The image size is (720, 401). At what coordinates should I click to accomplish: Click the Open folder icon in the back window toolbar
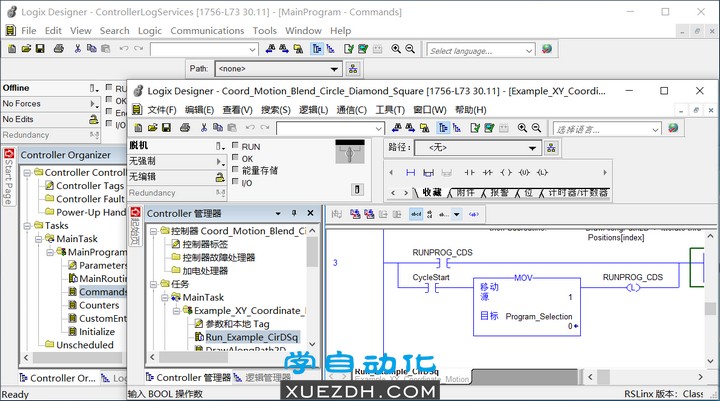[x=26, y=49]
